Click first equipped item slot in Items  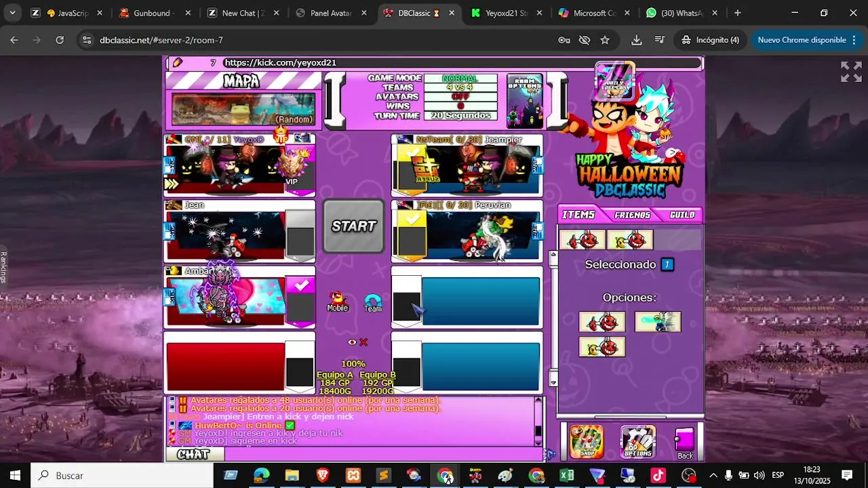[x=583, y=240]
